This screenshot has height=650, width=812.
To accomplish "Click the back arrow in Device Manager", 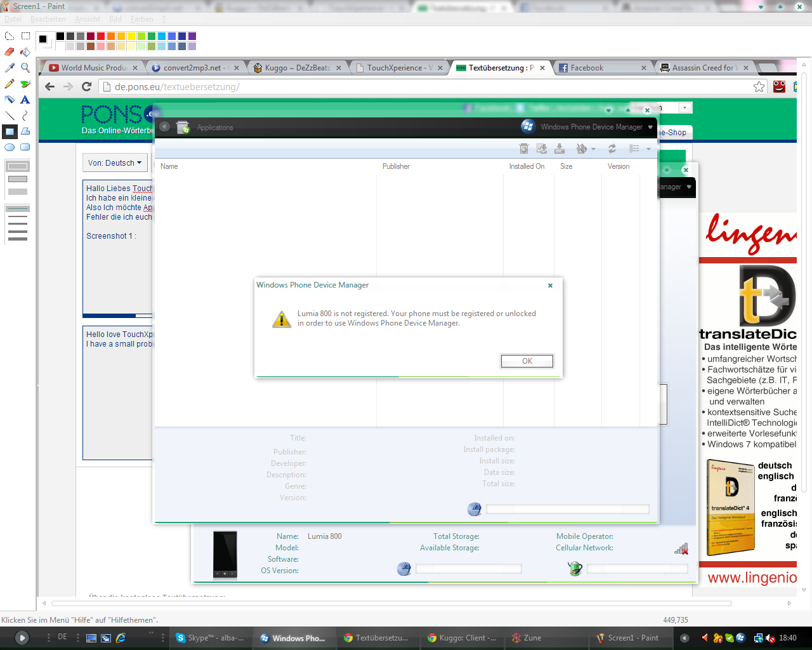I will click(164, 127).
